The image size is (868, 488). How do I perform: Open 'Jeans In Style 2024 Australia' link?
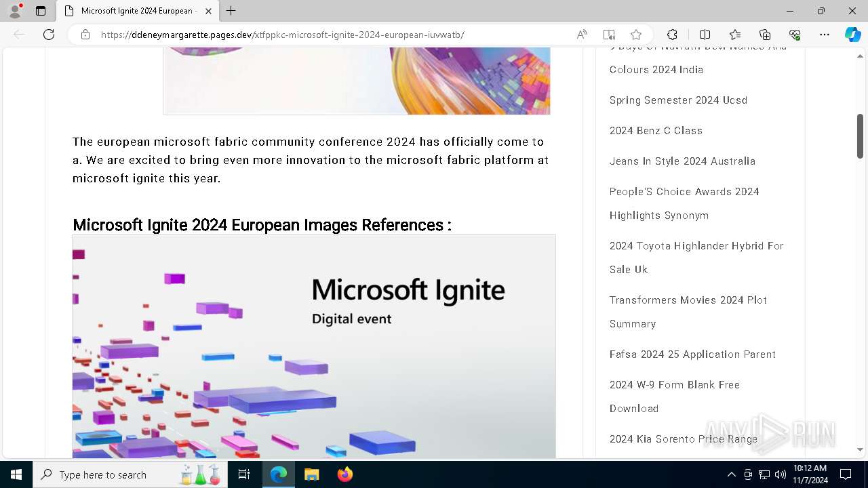pyautogui.click(x=682, y=161)
